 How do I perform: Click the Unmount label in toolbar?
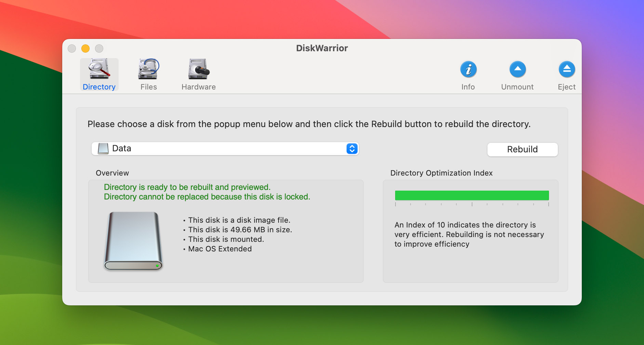517,87
